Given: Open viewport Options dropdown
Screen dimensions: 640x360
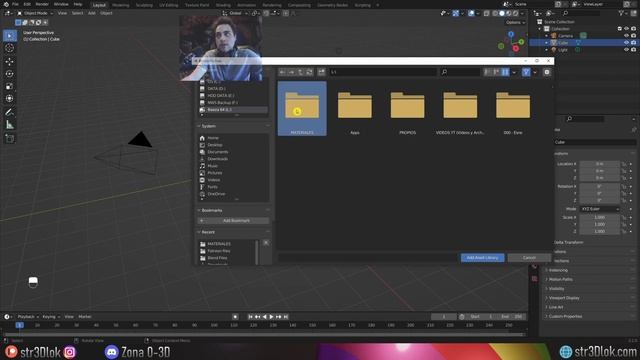Looking at the screenshot, I should point(516,22).
